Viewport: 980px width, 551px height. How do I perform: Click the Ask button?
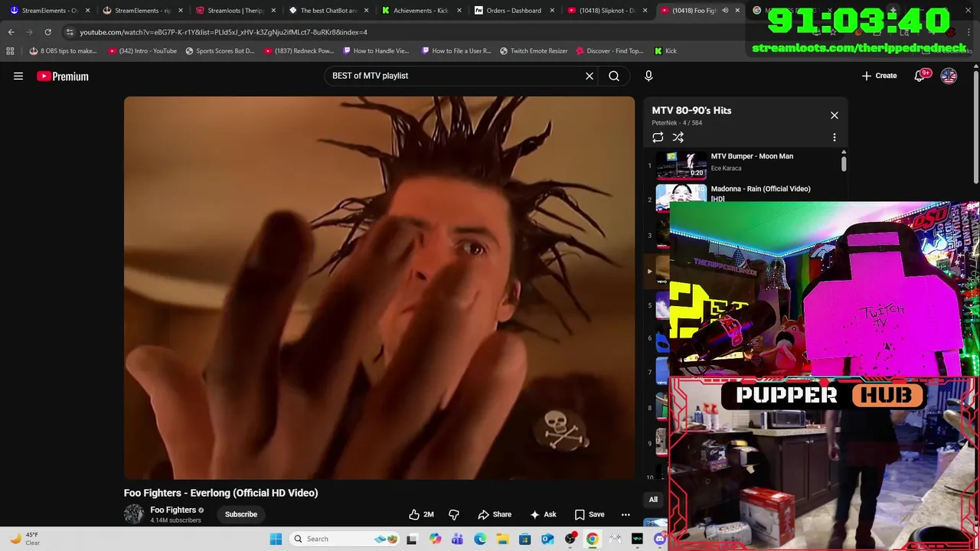coord(543,514)
